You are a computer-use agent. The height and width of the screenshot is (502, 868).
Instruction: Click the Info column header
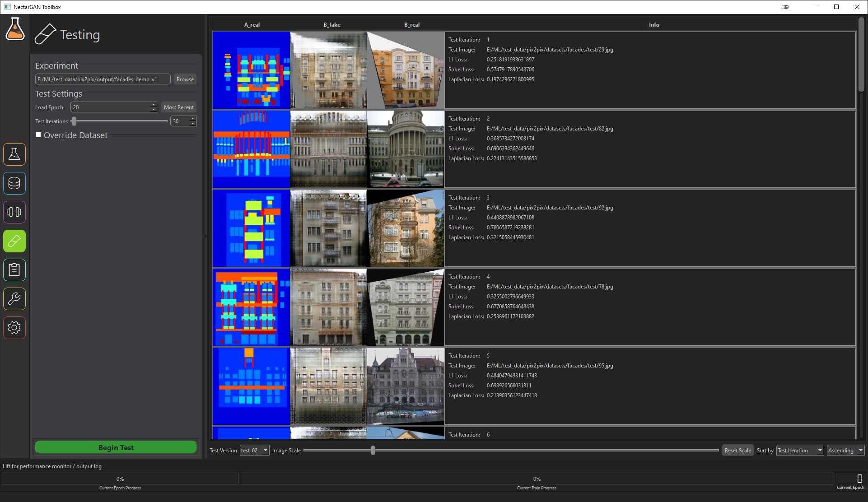coord(654,25)
